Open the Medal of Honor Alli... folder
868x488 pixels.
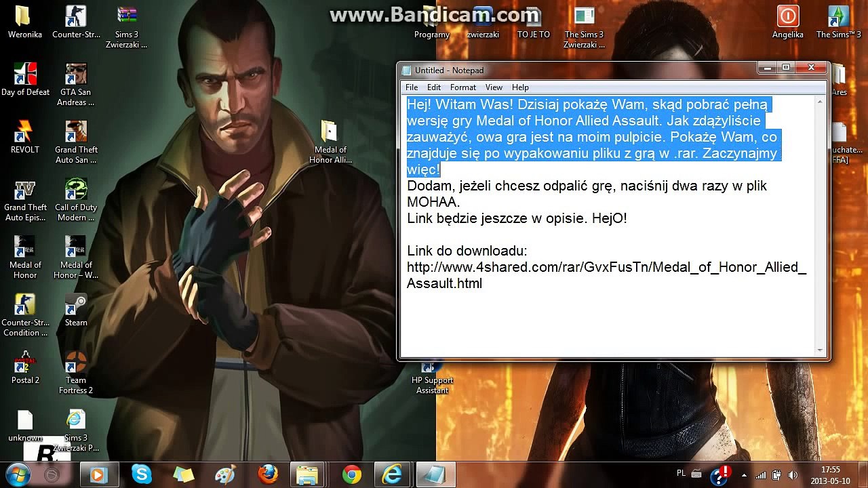(330, 142)
